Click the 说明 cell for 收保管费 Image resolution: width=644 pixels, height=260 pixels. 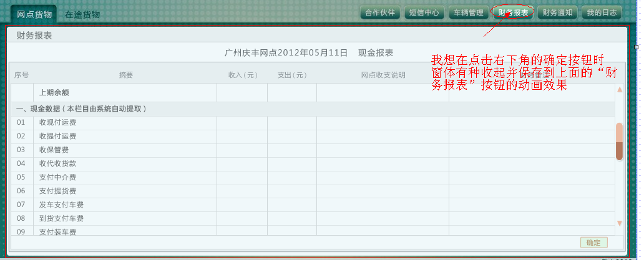[x=383, y=150]
